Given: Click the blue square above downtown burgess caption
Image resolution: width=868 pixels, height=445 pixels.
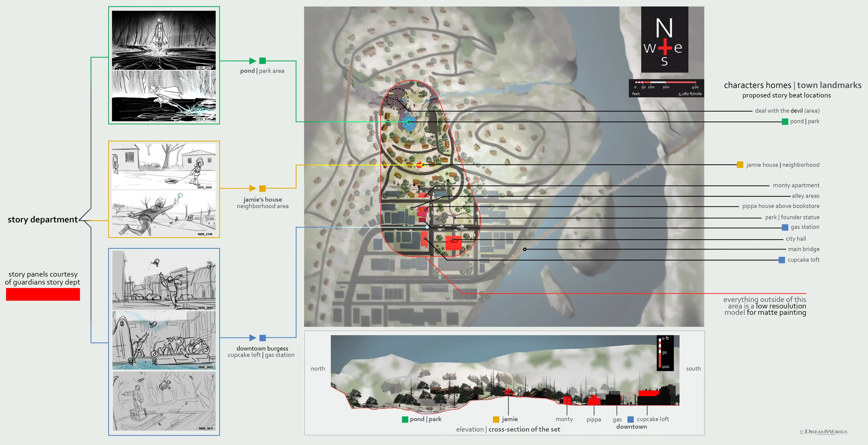Looking at the screenshot, I should pyautogui.click(x=263, y=338).
